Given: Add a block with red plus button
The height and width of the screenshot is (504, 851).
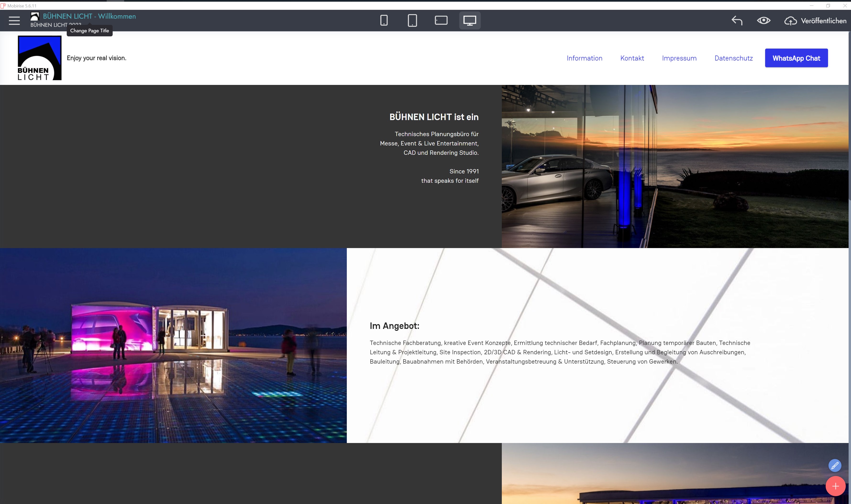Looking at the screenshot, I should click(835, 486).
